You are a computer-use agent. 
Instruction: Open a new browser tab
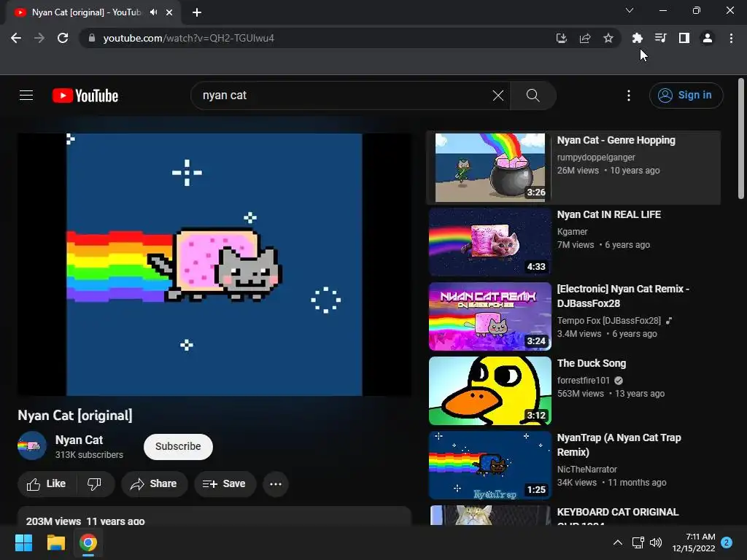pos(197,12)
